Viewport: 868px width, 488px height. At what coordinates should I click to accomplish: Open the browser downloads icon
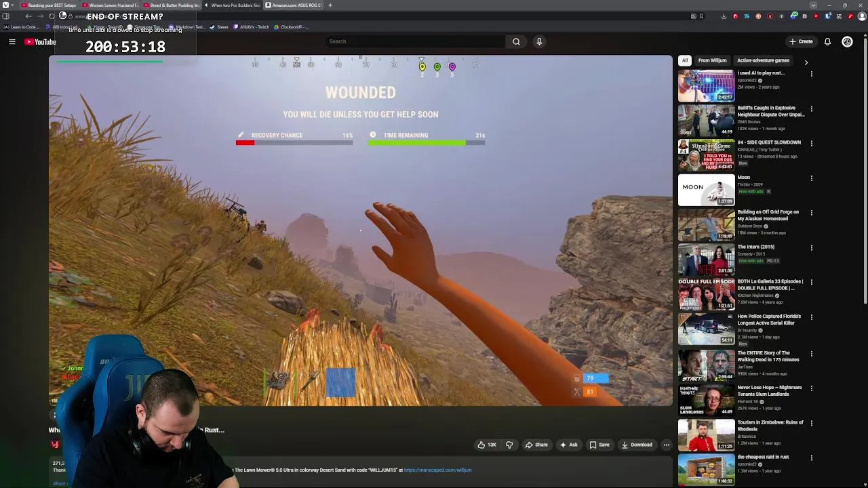pos(724,16)
